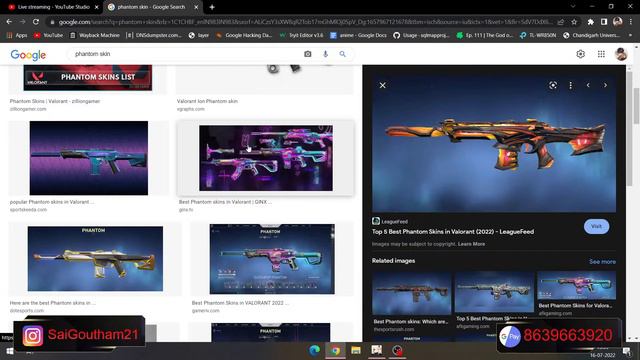This screenshot has height=360, width=640.
Task: Open the Windows Start menu
Action: click(9, 351)
